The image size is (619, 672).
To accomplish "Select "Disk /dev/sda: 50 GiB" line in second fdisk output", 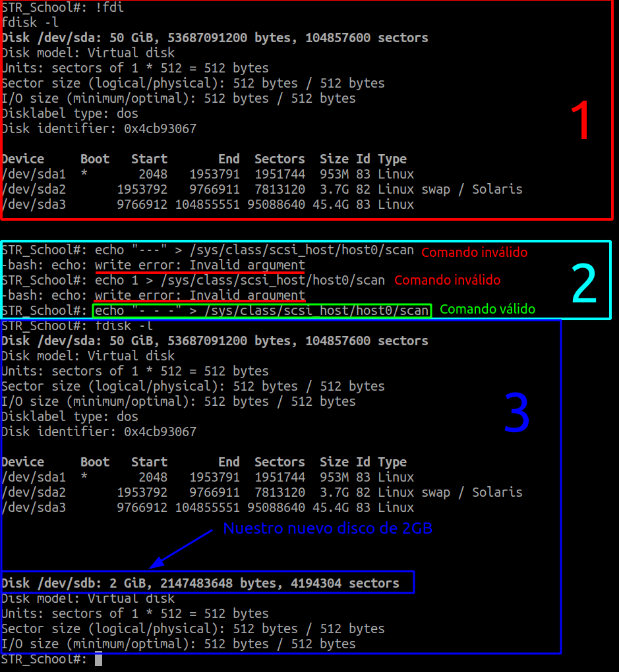I will (x=215, y=341).
